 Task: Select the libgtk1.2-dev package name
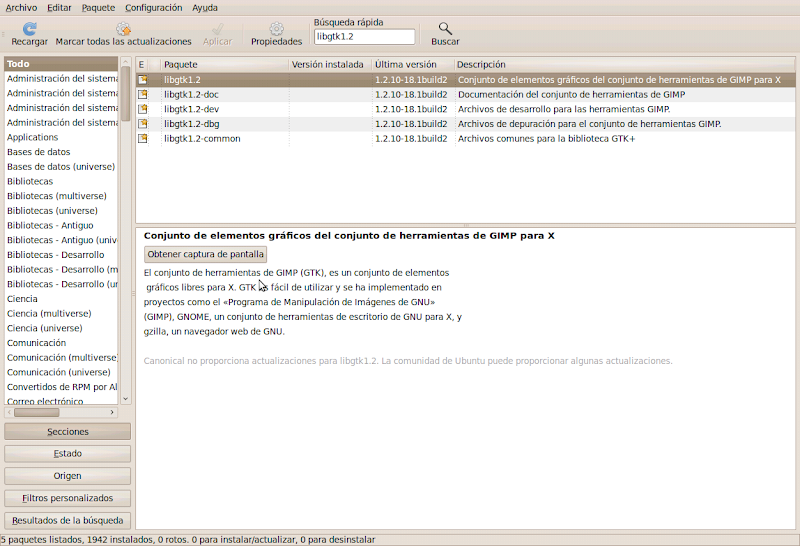pyautogui.click(x=191, y=109)
